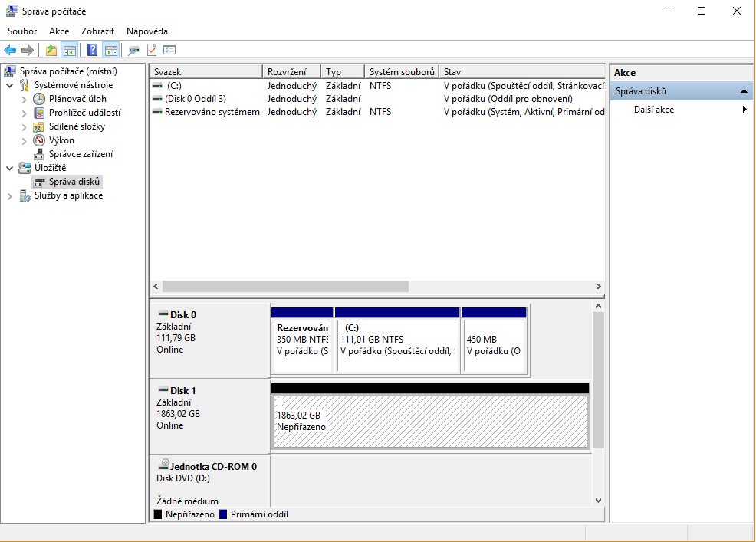This screenshot has width=756, height=542.
Task: Collapse the Systémové nástroje node
Action: tap(10, 85)
